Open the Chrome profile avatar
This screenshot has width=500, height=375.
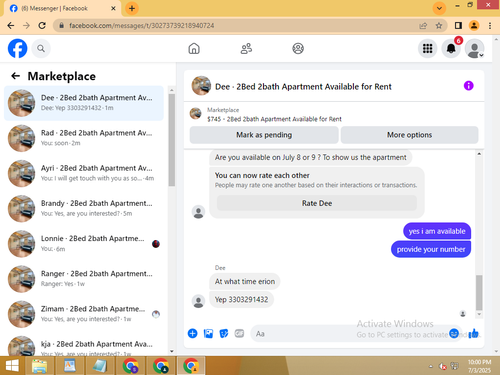pos(474,25)
